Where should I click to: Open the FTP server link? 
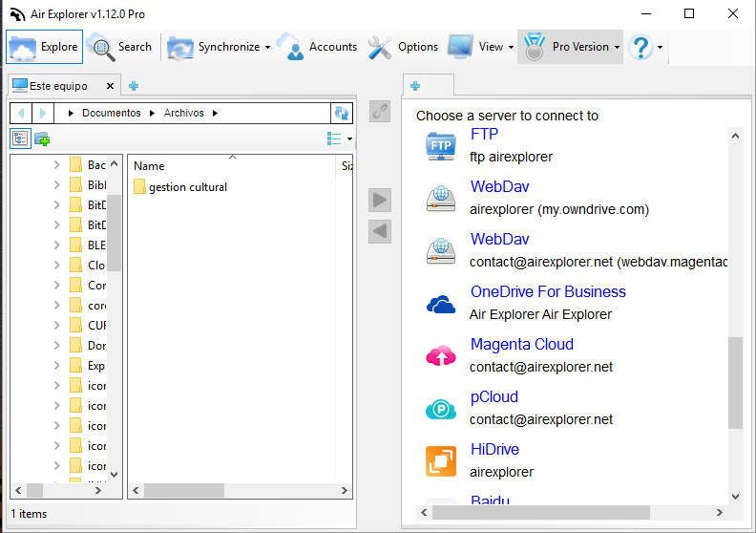tap(484, 134)
